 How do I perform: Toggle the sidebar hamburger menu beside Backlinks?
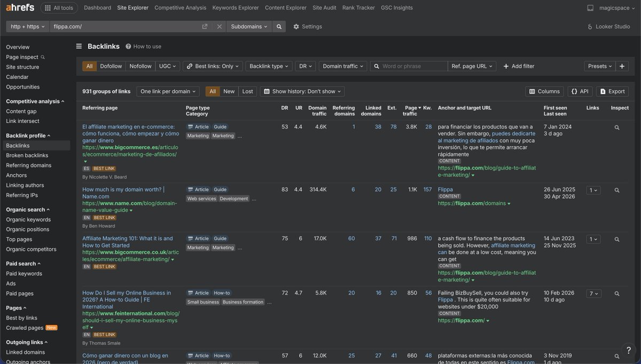[x=79, y=46]
